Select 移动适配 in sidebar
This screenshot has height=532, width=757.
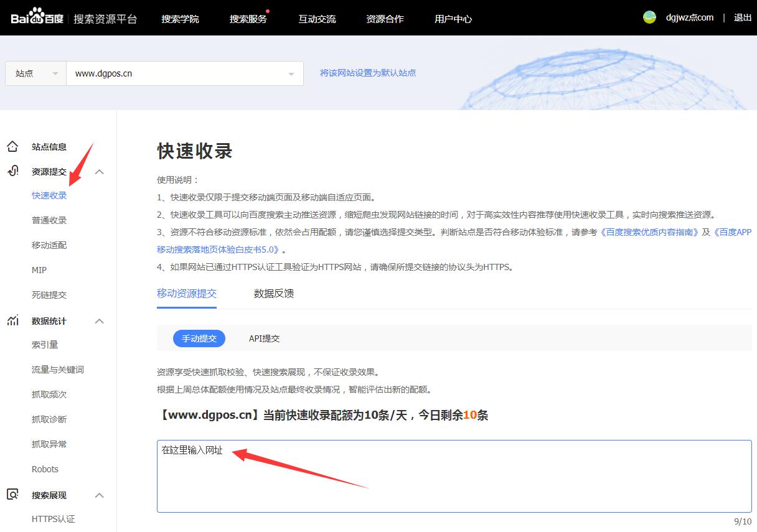(49, 245)
